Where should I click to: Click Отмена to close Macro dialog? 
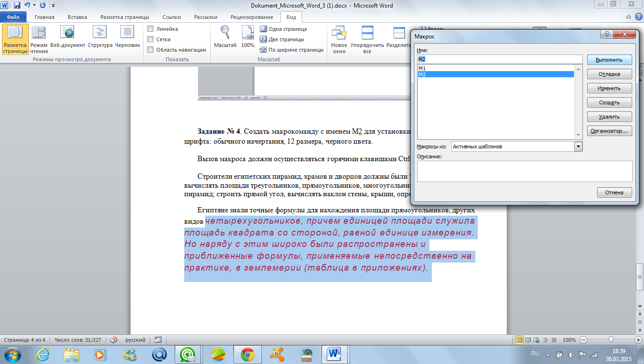(x=615, y=192)
